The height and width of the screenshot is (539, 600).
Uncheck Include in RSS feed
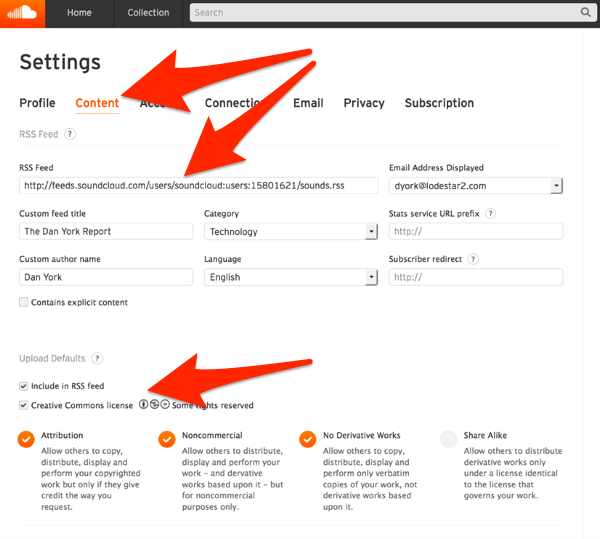23,385
